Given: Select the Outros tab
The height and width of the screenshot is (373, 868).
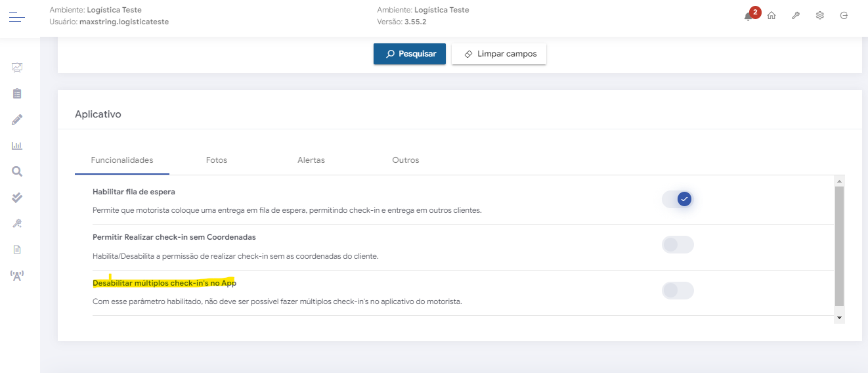Looking at the screenshot, I should [406, 160].
